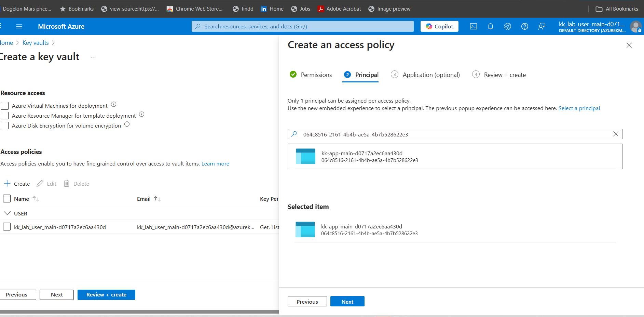
Task: Click the Microsoft Azure home title
Action: pyautogui.click(x=61, y=26)
